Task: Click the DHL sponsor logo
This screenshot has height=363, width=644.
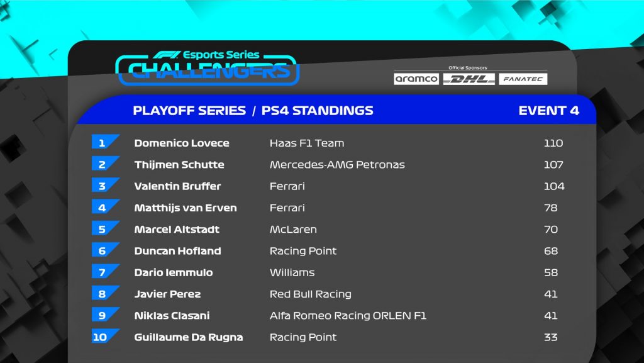Action: pos(469,79)
